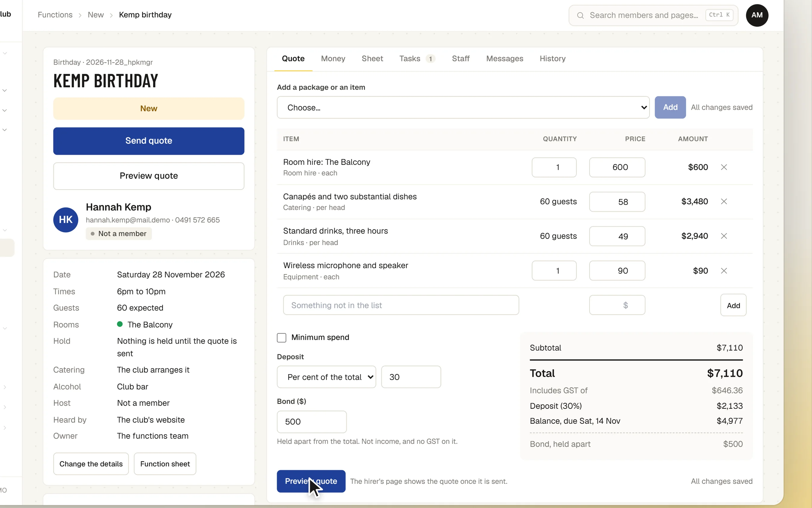Click the Wireless microphone price field showing 90

617,271
